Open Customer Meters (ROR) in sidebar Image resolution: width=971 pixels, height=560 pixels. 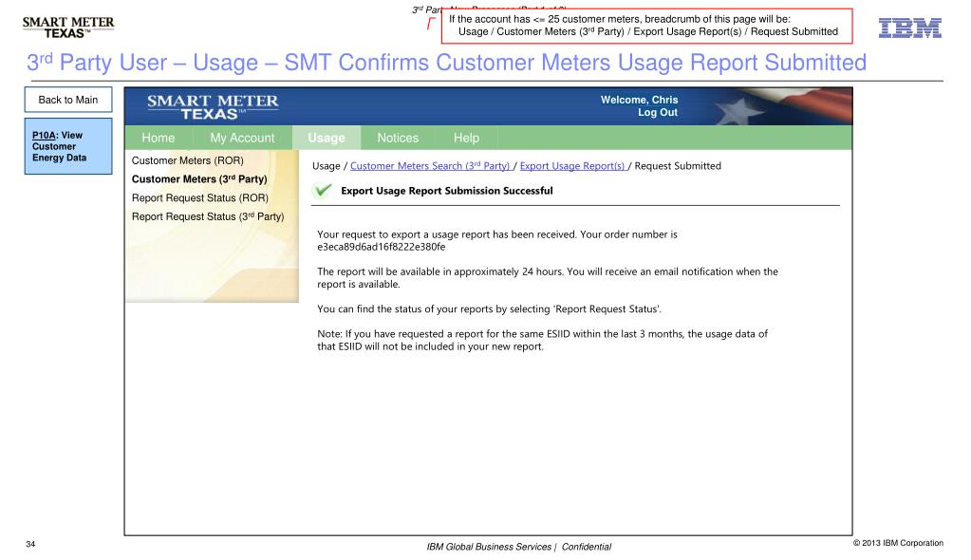(x=188, y=160)
